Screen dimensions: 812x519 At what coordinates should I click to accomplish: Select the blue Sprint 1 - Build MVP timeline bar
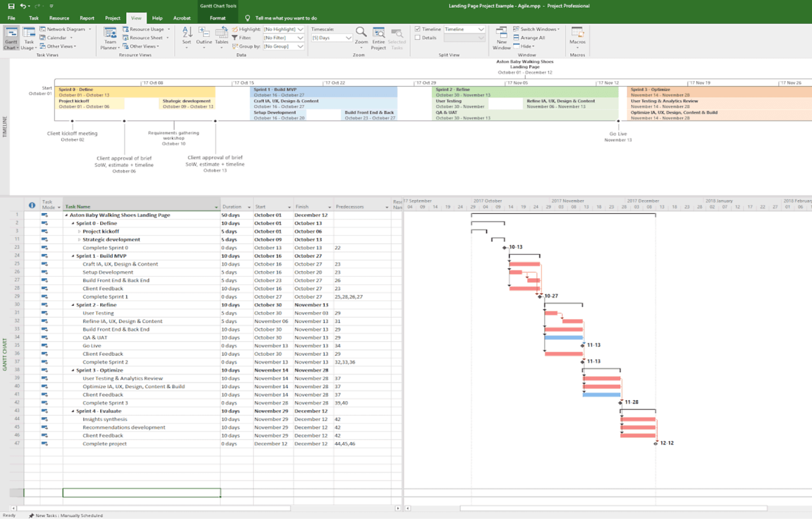point(324,92)
